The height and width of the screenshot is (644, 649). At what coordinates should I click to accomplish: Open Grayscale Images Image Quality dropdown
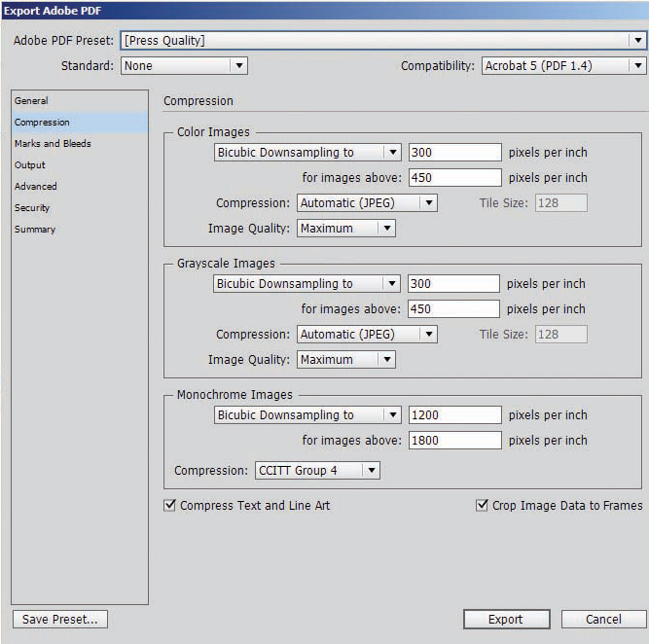(x=345, y=360)
